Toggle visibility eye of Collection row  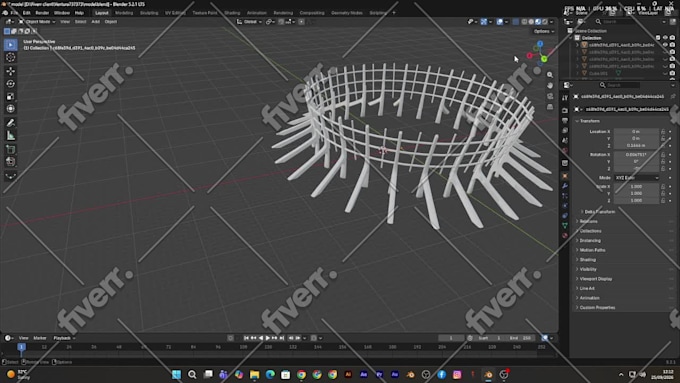(x=665, y=38)
